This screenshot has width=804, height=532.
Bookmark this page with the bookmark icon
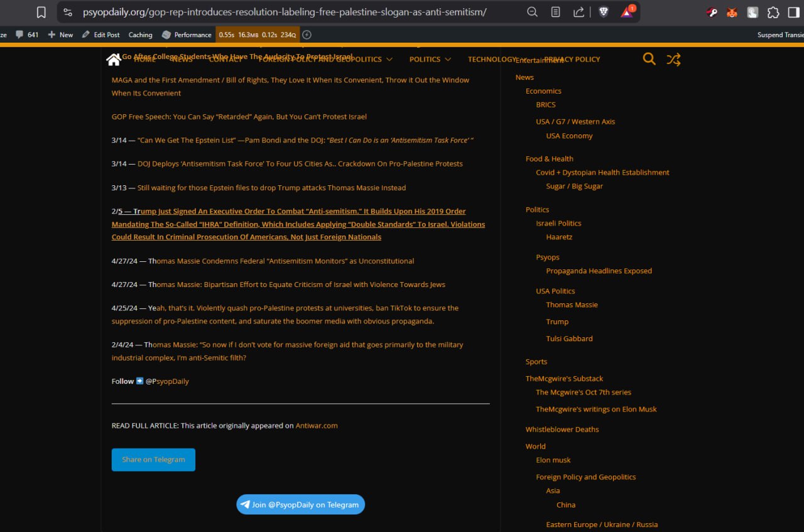[41, 12]
